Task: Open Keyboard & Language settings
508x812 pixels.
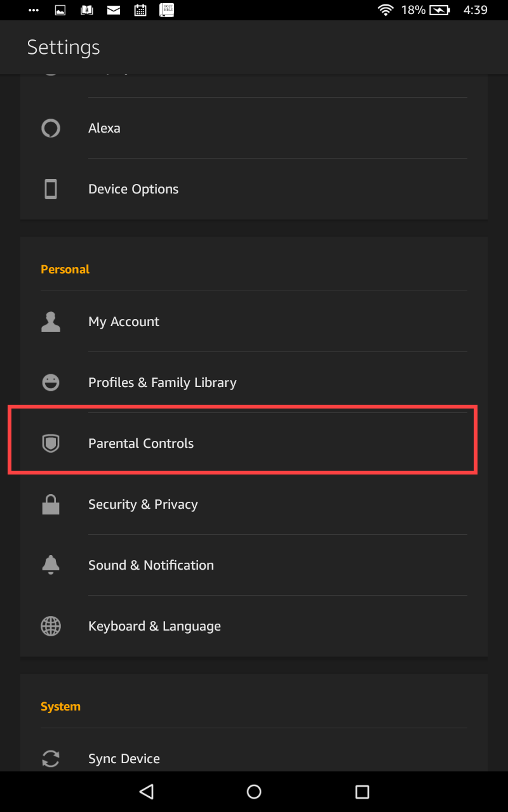Action: (x=254, y=626)
